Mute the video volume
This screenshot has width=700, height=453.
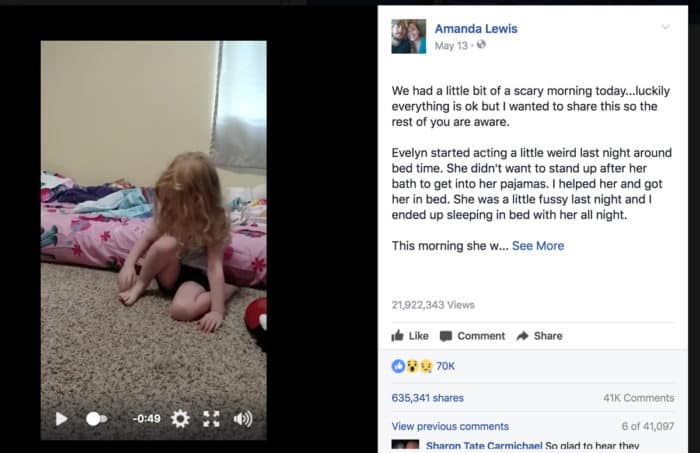243,419
